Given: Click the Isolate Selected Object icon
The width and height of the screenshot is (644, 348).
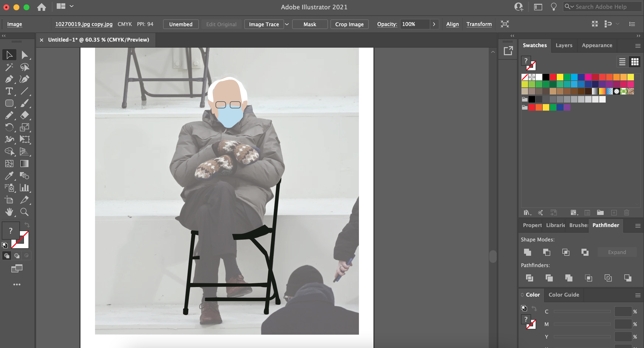Looking at the screenshot, I should tap(505, 24).
